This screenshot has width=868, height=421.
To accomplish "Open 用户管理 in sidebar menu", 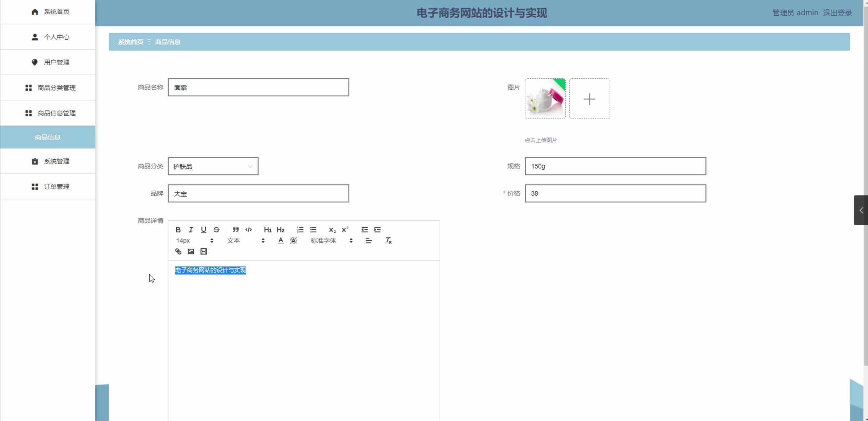I will [x=50, y=62].
